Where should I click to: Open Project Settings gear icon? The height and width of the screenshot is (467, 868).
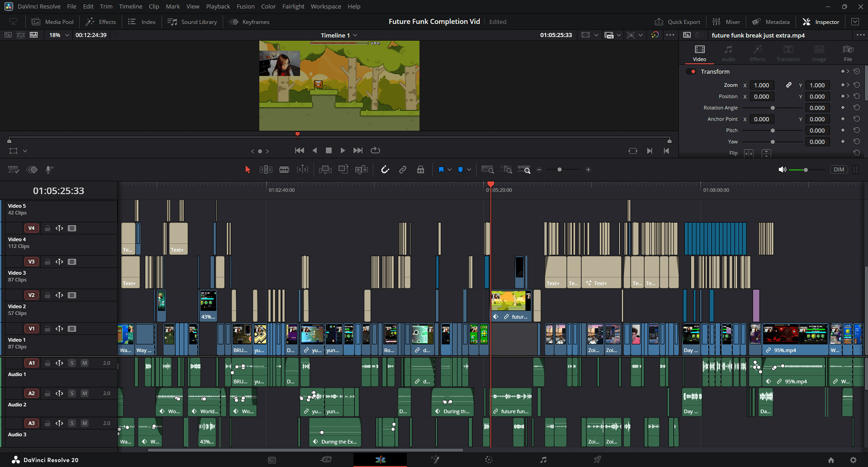click(853, 460)
